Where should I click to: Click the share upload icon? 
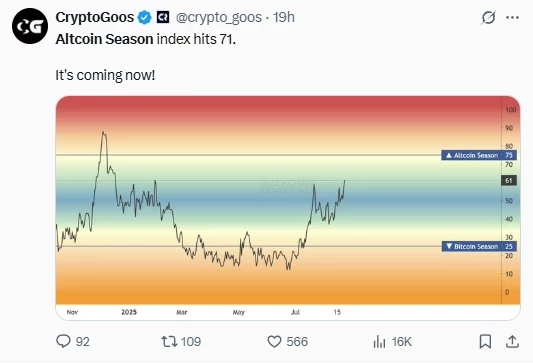[512, 341]
